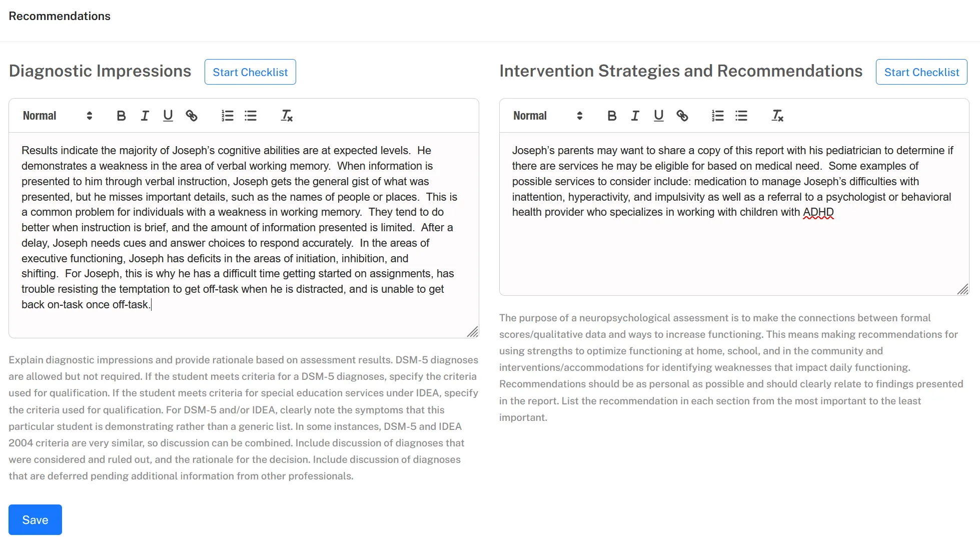Insert link in Intervention Strategies editor
Screen dimensions: 980x544
(x=682, y=116)
